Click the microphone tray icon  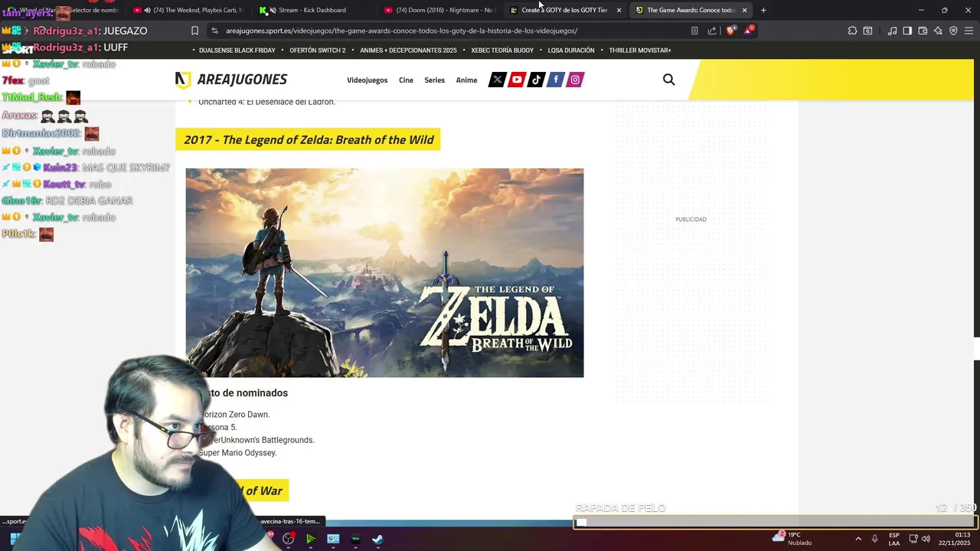click(875, 539)
